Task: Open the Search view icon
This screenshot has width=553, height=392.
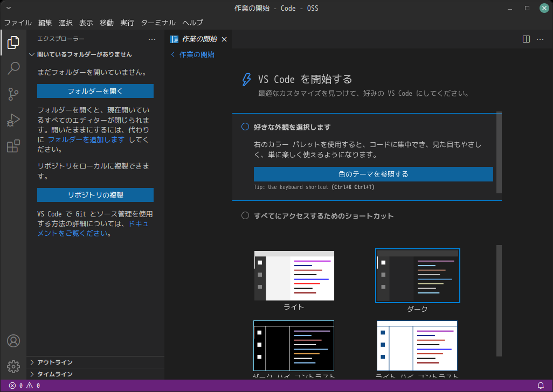Action: (x=13, y=68)
